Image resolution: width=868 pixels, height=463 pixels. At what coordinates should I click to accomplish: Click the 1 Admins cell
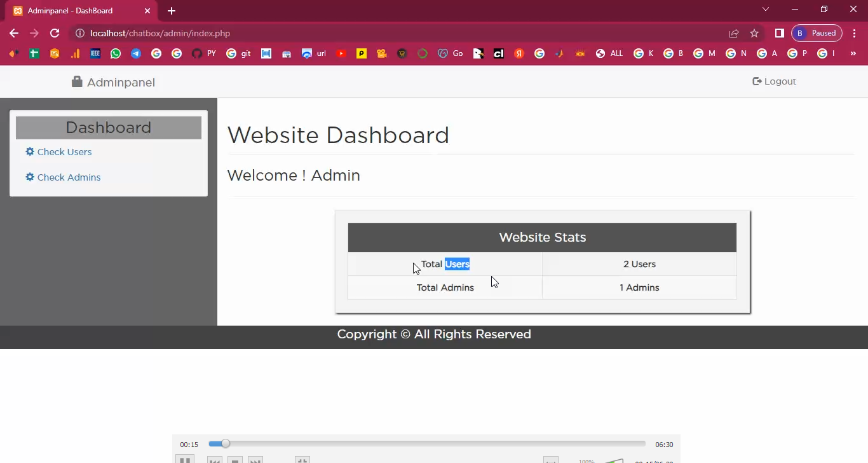click(639, 287)
